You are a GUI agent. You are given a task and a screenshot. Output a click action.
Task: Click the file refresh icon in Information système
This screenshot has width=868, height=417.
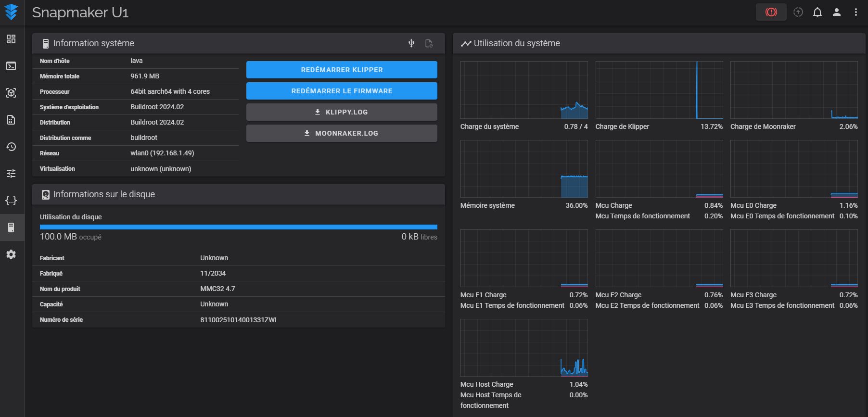(x=429, y=43)
